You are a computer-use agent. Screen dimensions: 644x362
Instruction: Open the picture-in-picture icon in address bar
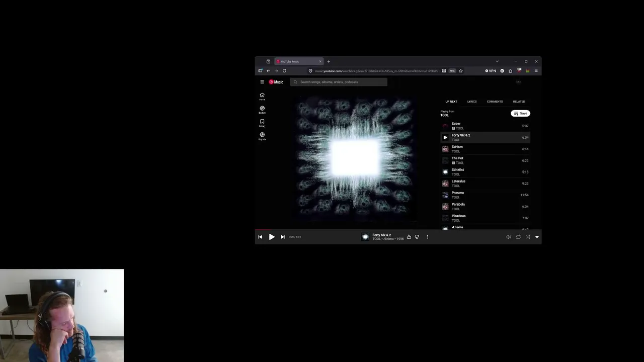pos(444,71)
